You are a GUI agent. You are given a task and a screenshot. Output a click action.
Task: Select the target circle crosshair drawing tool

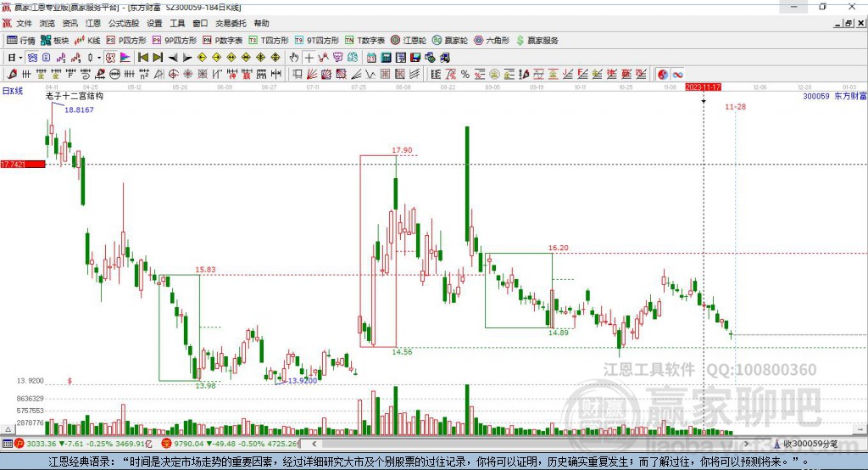click(173, 75)
